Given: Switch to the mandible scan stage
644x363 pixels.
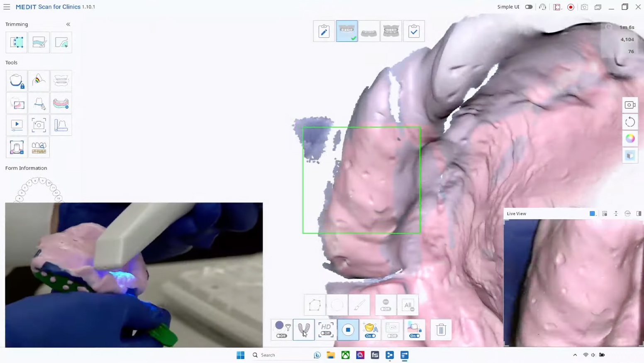Looking at the screenshot, I should coord(369,31).
